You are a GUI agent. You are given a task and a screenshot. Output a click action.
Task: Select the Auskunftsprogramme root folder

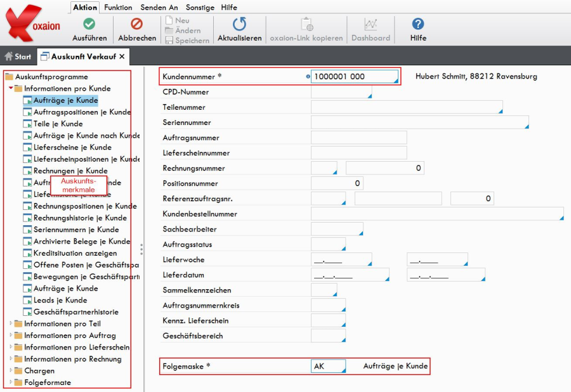tap(46, 77)
